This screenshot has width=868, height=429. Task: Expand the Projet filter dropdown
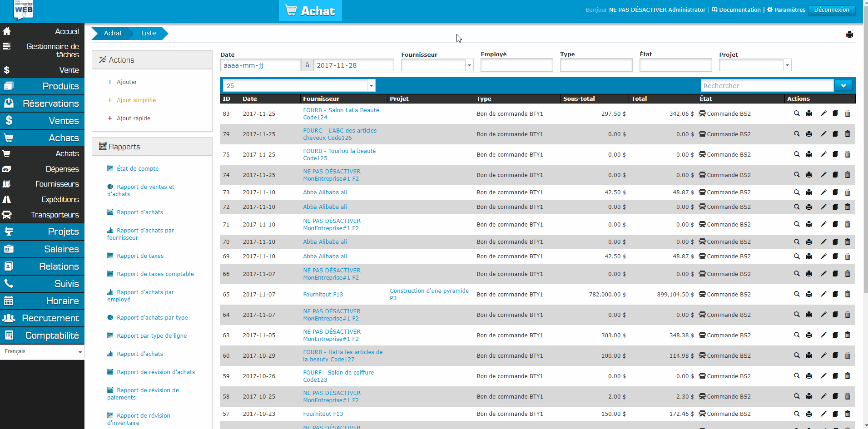tap(787, 66)
